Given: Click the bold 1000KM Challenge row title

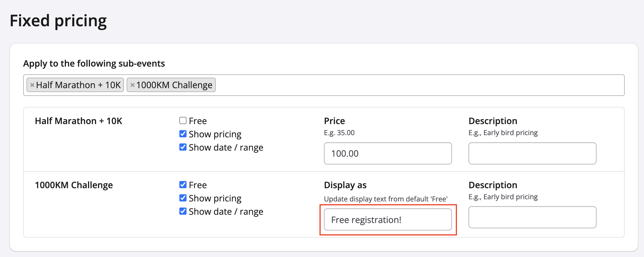Looking at the screenshot, I should [x=74, y=185].
